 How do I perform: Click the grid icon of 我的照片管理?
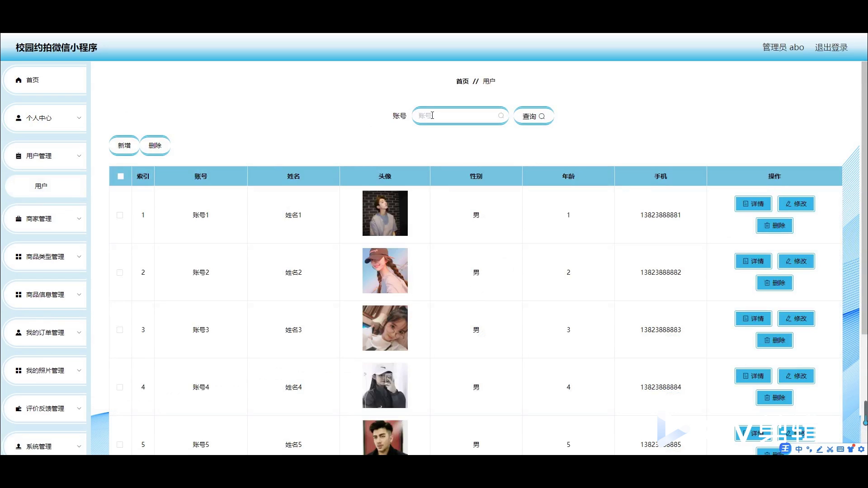click(x=19, y=371)
